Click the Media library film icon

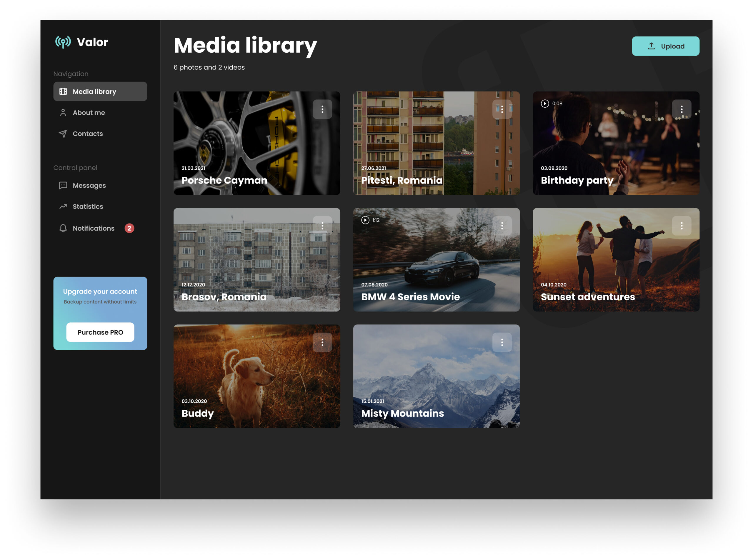coord(63,91)
